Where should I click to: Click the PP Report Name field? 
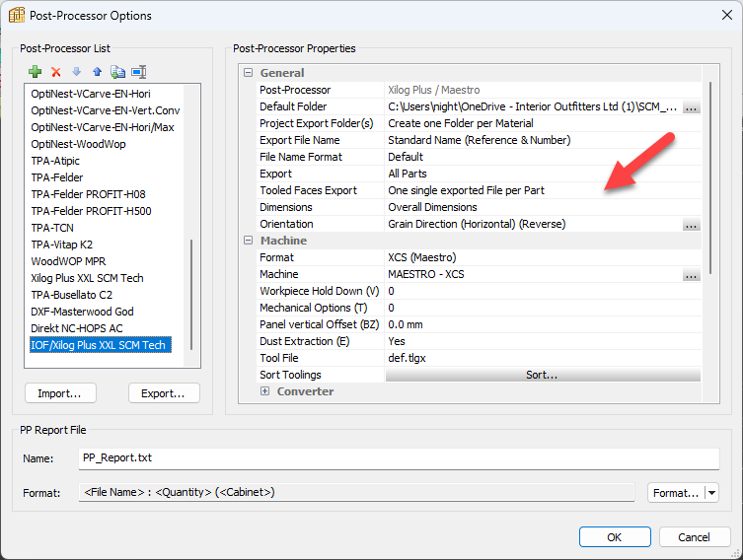tap(399, 458)
